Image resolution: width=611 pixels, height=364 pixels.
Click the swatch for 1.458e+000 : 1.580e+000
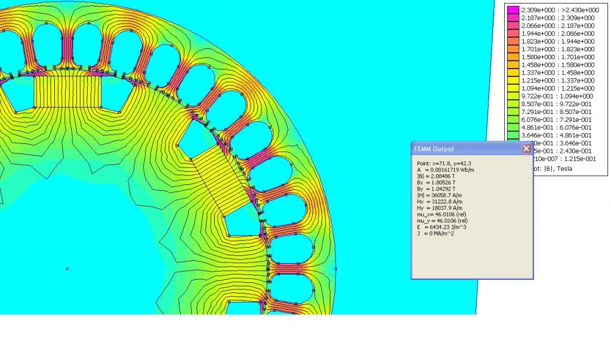[x=513, y=64]
